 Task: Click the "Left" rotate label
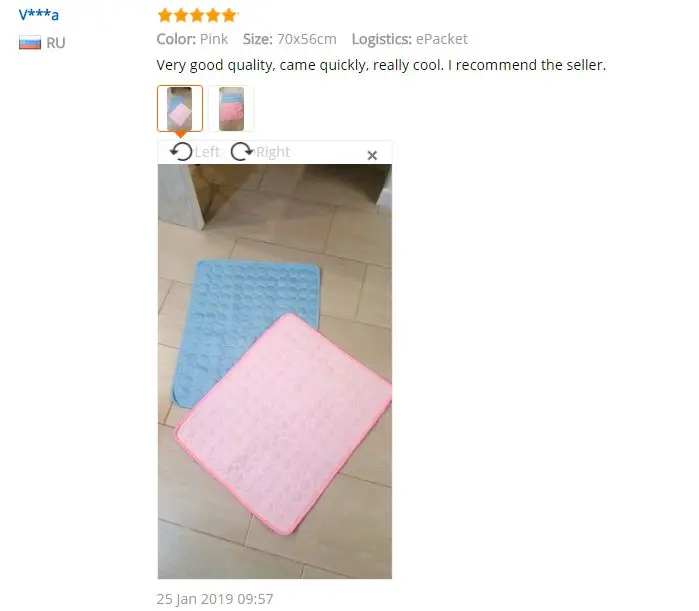207,152
